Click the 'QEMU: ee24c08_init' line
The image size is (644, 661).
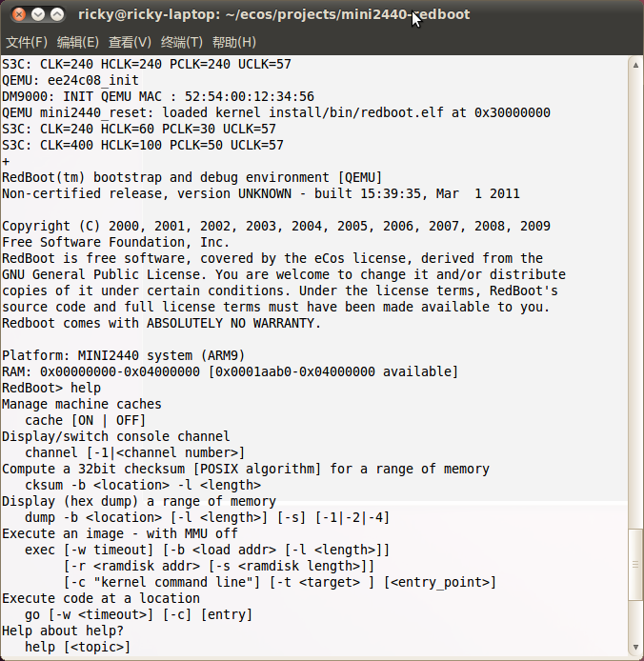[x=70, y=80]
